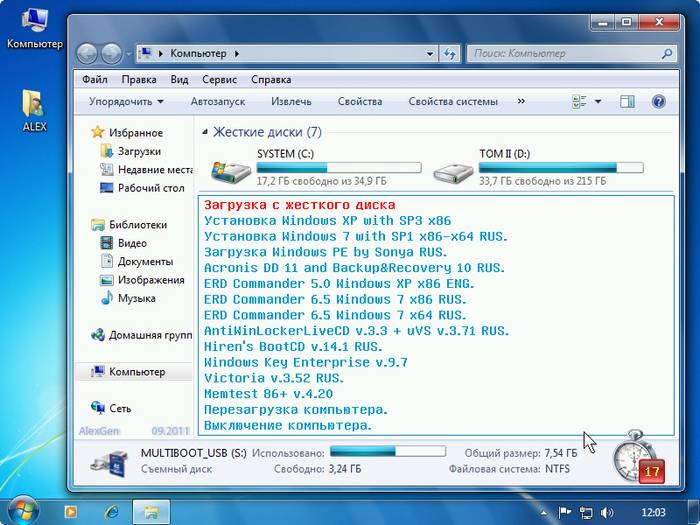Expand the view options dropdown arrow
700x525 pixels.
(x=598, y=101)
